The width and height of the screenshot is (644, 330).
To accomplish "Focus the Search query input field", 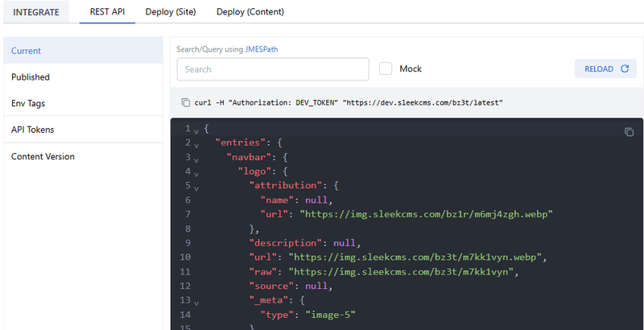I will pos(272,69).
